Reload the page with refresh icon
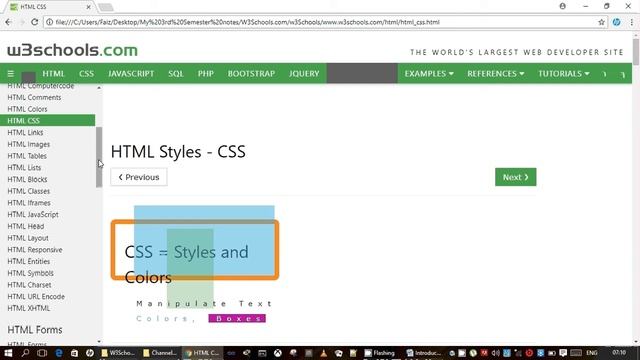Image resolution: width=640 pixels, height=360 pixels. click(35, 22)
